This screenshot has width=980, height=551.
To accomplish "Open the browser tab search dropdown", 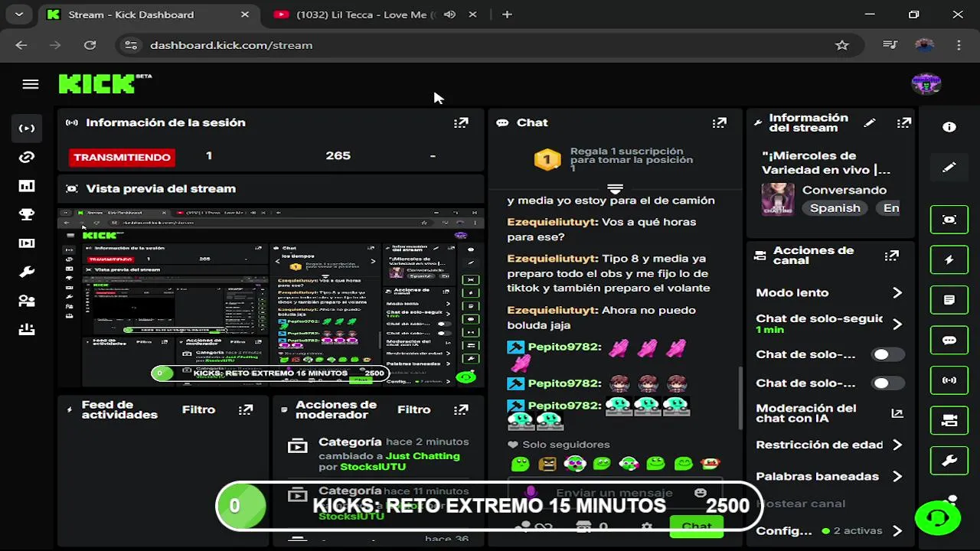I will pos(18,15).
